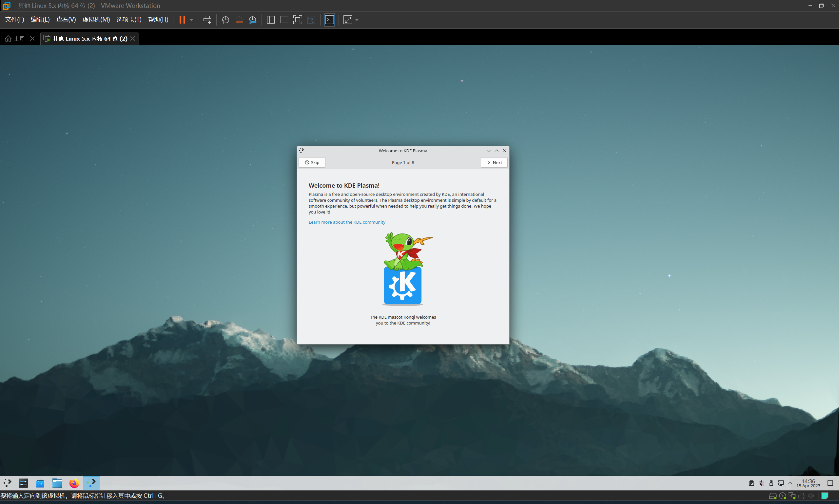
Task: Toggle the VMware library sidebar view
Action: coord(270,20)
